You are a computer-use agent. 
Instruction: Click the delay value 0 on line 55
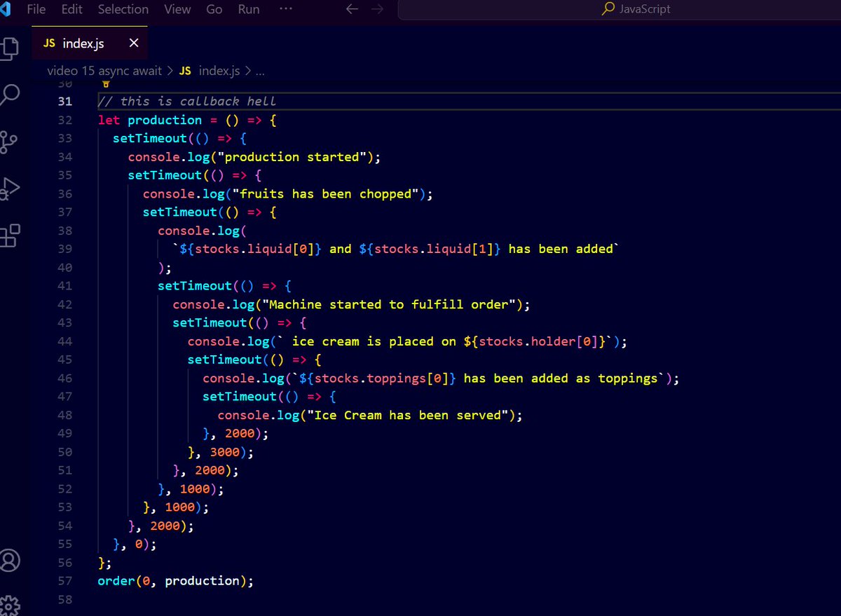139,545
